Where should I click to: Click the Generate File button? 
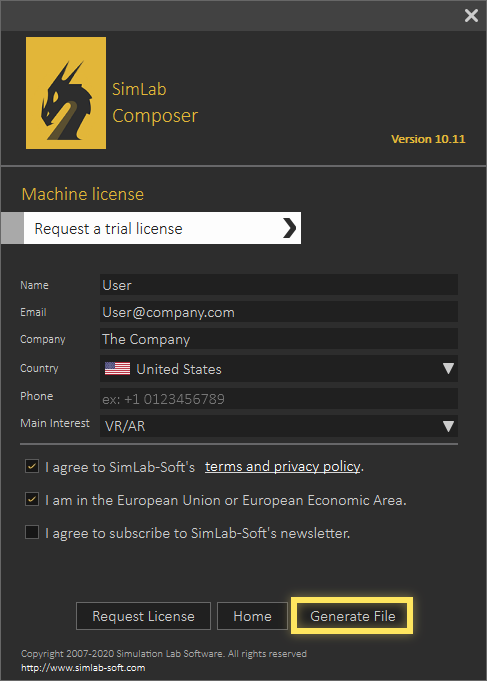[352, 616]
